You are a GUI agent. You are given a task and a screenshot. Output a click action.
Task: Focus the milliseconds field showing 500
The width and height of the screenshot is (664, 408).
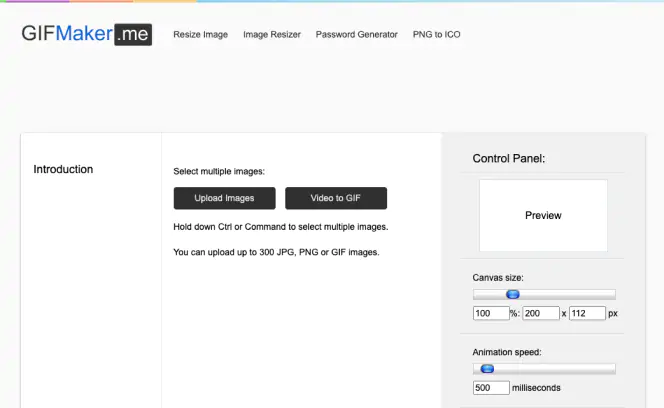[491, 388]
